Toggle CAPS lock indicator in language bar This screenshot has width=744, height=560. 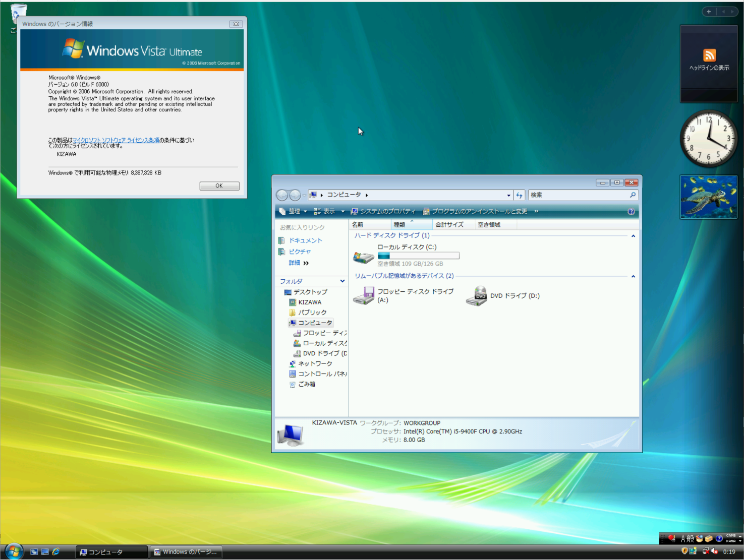click(731, 536)
